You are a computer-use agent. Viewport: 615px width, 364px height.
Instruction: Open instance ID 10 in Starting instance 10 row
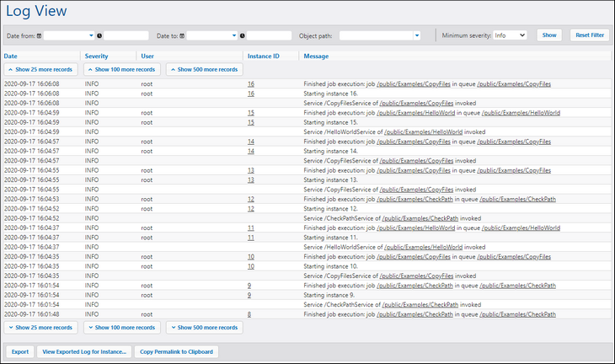pos(251,266)
